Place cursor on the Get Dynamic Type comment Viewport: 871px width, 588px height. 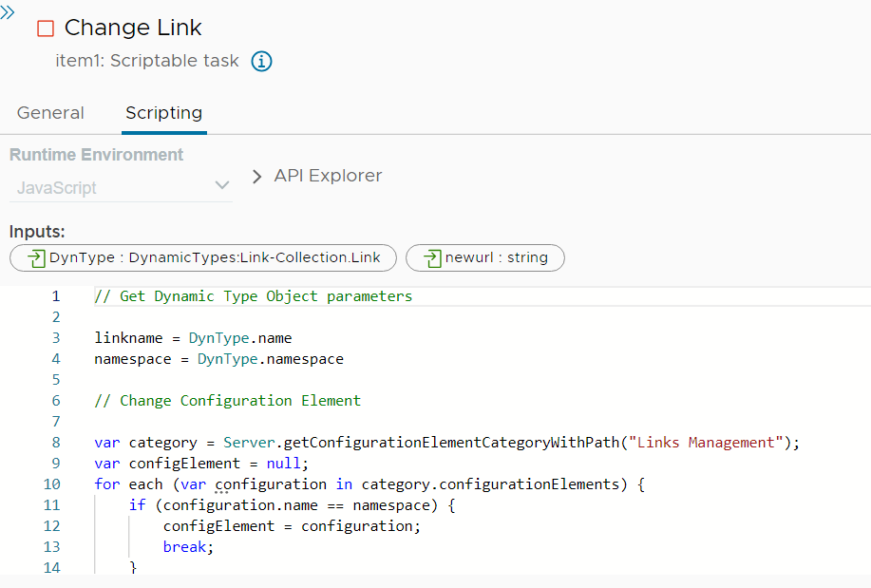(x=254, y=296)
